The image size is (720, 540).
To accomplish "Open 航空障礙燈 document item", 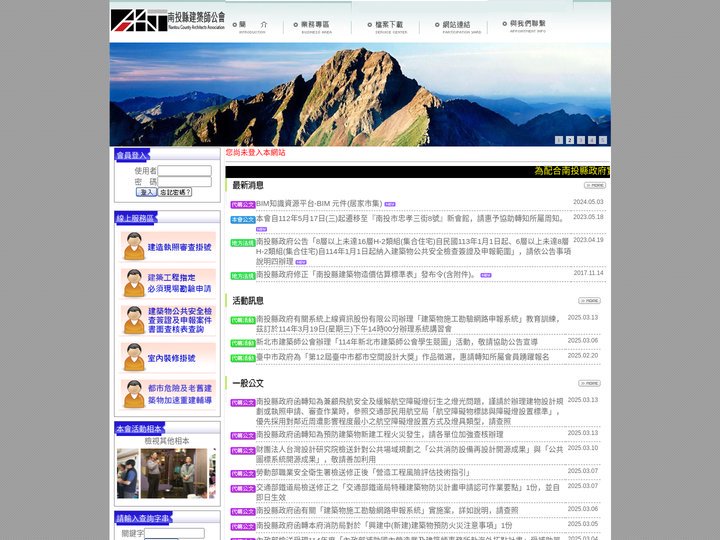I will pyautogui.click(x=410, y=411).
